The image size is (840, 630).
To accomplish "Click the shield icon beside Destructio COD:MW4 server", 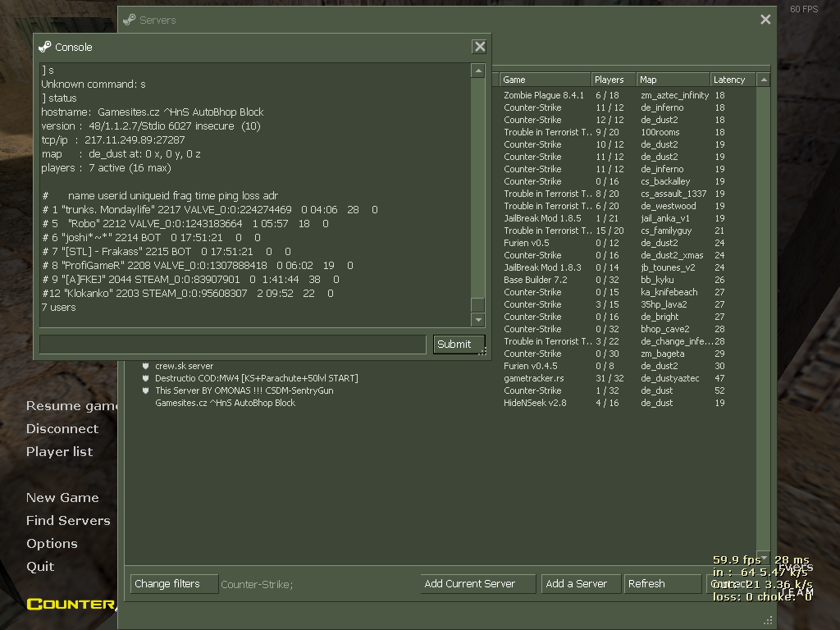I will point(145,378).
